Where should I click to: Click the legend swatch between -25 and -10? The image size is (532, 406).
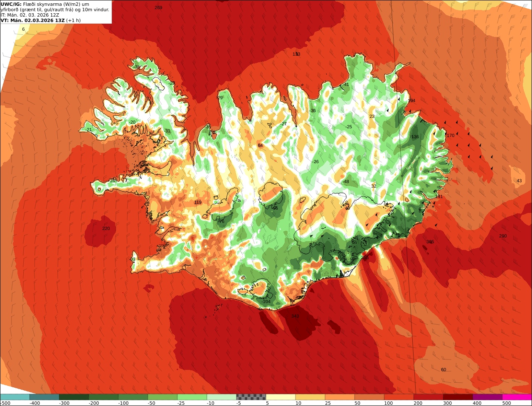[192, 397]
